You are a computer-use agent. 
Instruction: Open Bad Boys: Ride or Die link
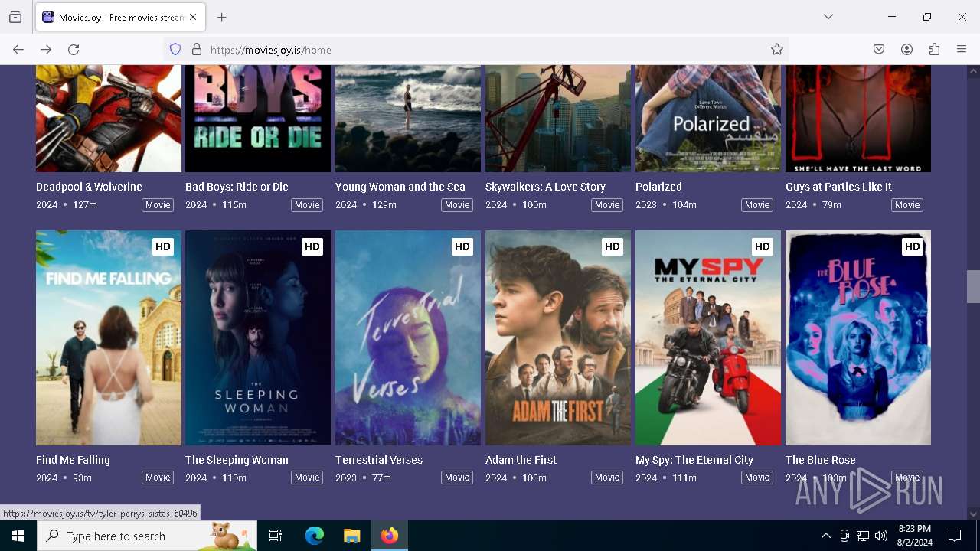click(237, 187)
